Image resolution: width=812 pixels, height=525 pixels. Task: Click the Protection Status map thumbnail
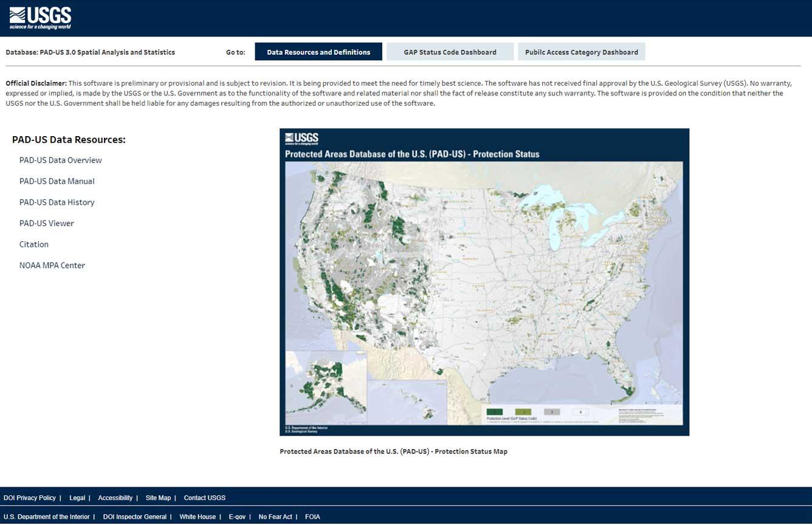484,282
